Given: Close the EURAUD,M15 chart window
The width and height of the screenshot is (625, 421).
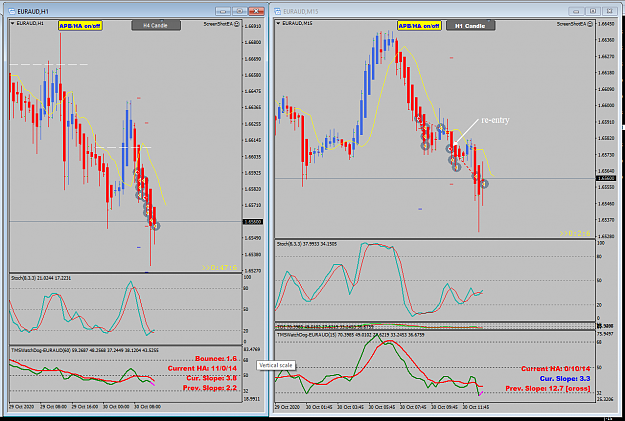Looking at the screenshot, I should pyautogui.click(x=610, y=11).
